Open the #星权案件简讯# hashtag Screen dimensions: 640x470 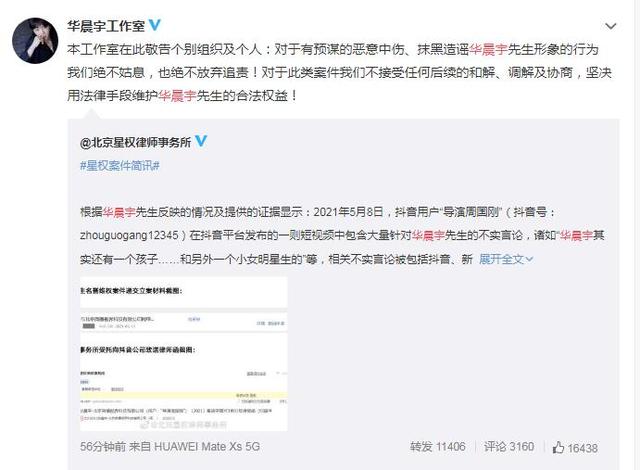point(120,166)
